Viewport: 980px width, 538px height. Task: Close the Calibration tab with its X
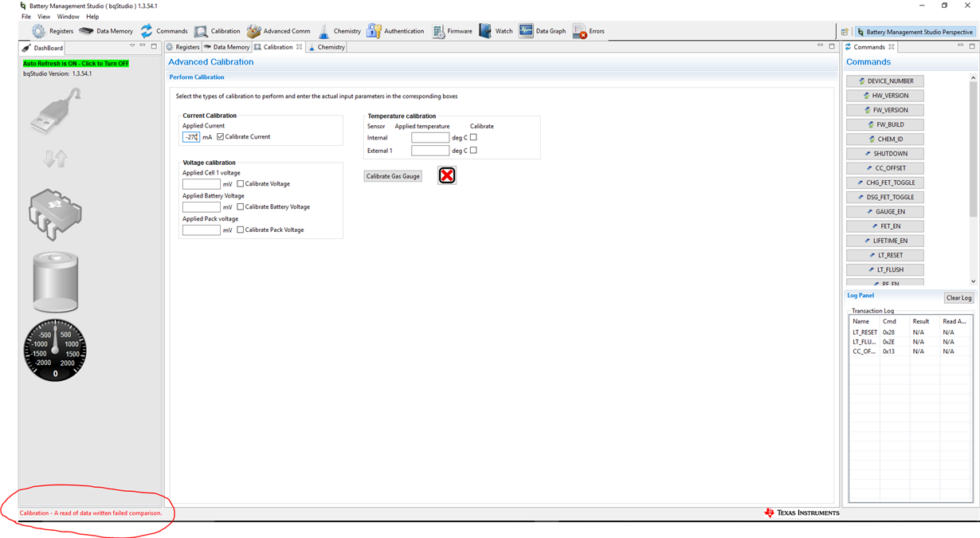300,47
